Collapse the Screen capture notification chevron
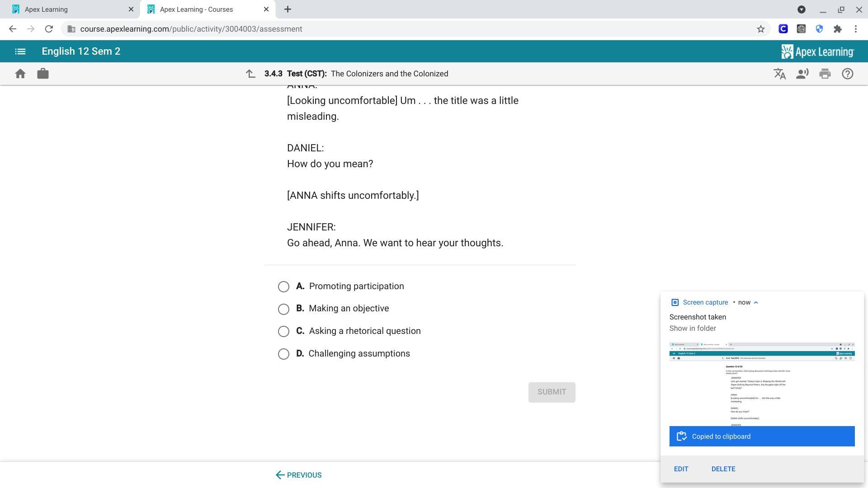The image size is (868, 488). pyautogui.click(x=756, y=302)
